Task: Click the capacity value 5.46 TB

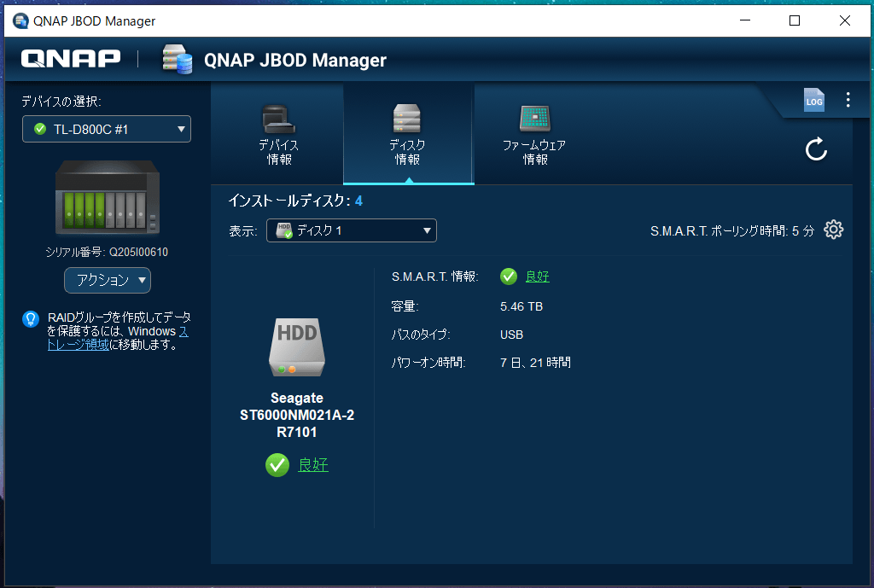Action: tap(521, 306)
